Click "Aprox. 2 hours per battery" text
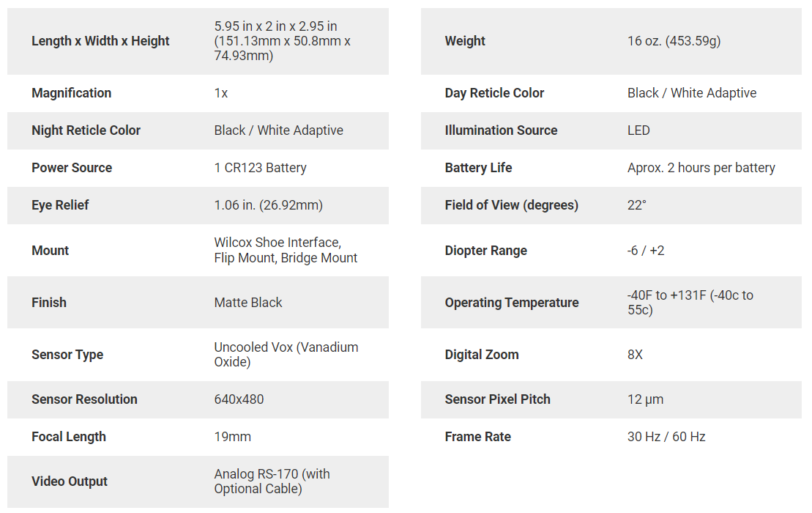Screen dimensions: 812x513 (701, 168)
